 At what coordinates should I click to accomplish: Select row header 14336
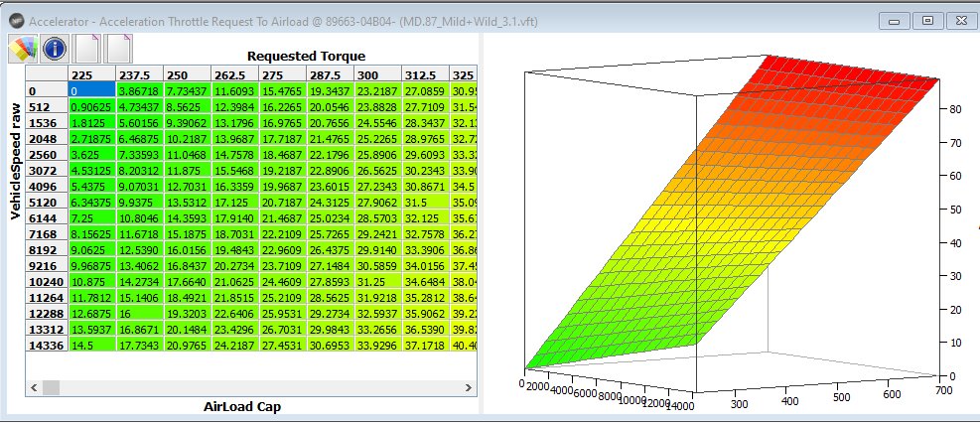tap(47, 345)
